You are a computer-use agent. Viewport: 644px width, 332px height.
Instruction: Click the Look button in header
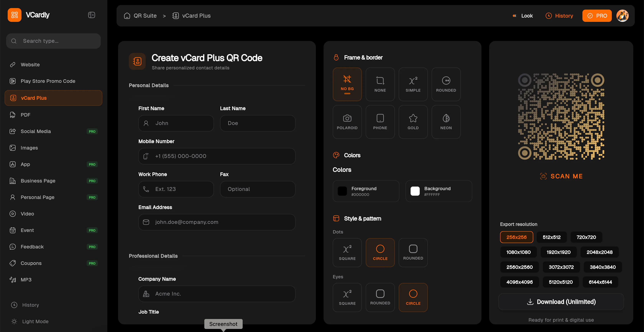522,16
